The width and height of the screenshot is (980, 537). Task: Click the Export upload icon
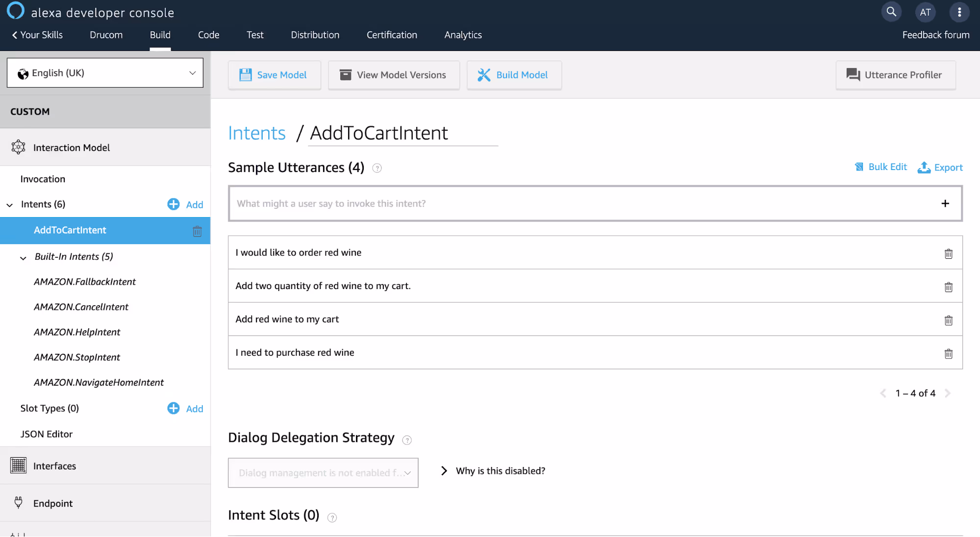coord(924,168)
